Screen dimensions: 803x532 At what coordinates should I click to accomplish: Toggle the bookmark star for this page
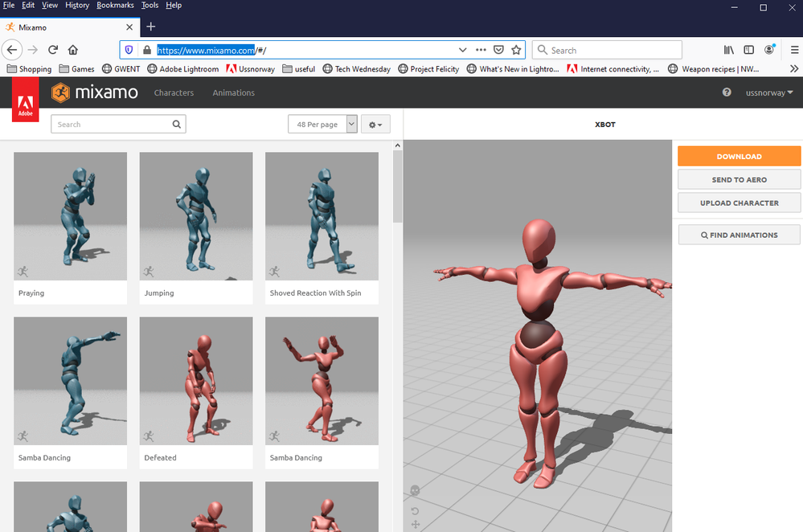pos(516,49)
